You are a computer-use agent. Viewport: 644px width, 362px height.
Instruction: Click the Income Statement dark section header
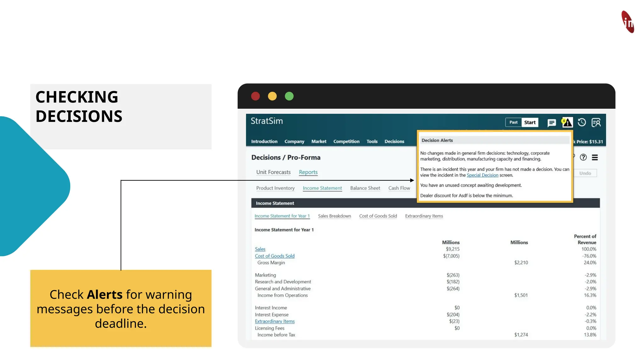pos(425,203)
